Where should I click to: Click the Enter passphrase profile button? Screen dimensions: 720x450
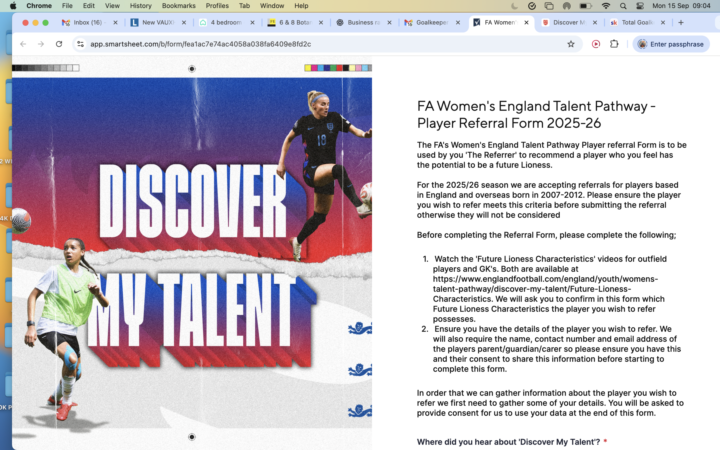pyautogui.click(x=671, y=44)
